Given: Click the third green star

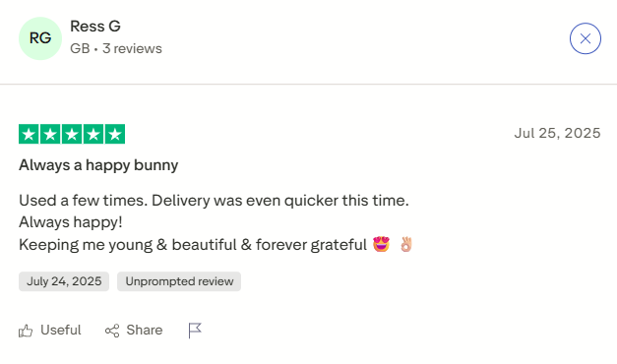Looking at the screenshot, I should click(x=72, y=134).
